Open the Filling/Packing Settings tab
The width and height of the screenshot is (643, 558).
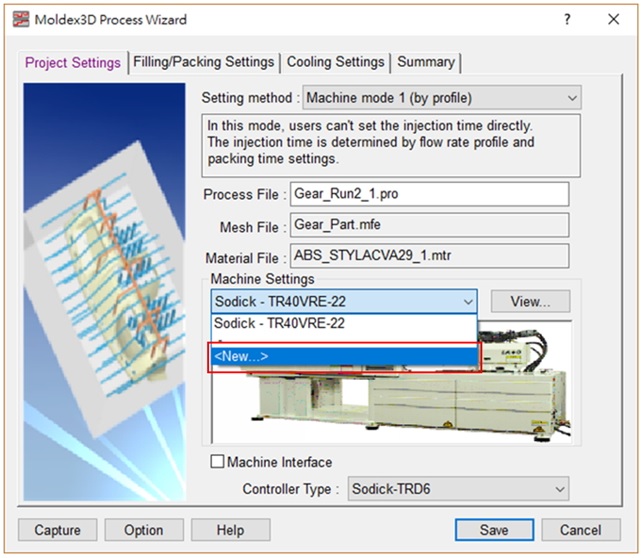pos(203,62)
